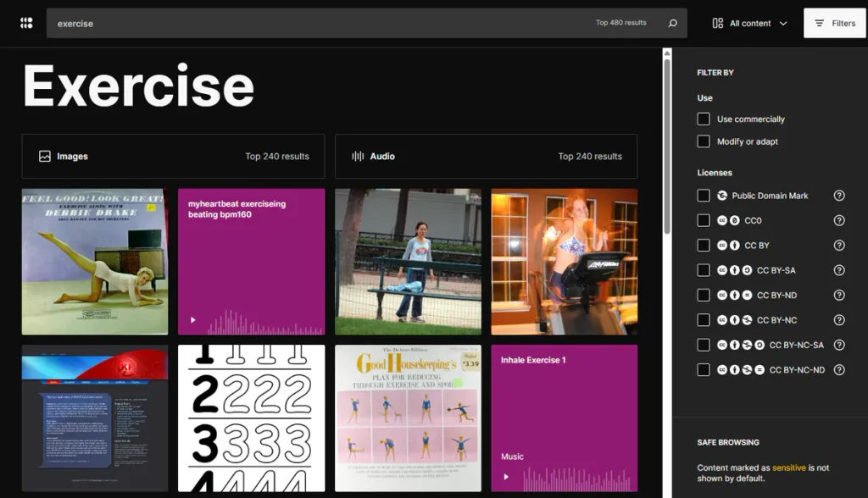Check the CC BY-NC license box

point(703,320)
